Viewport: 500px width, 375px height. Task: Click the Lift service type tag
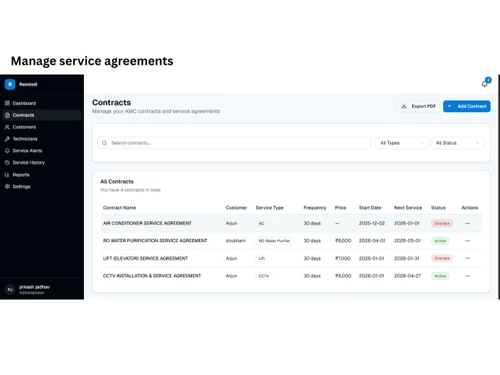pos(262,258)
